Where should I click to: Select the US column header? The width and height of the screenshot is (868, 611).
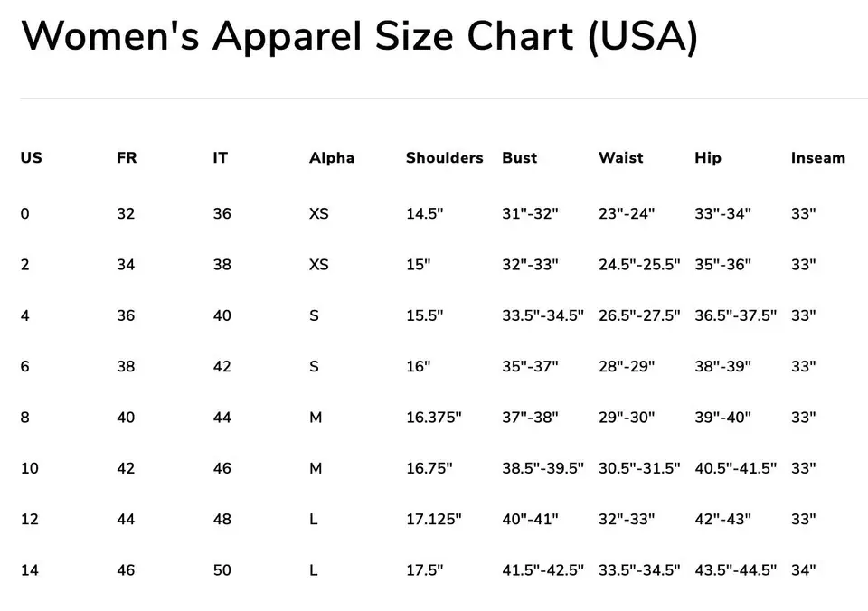[31, 158]
